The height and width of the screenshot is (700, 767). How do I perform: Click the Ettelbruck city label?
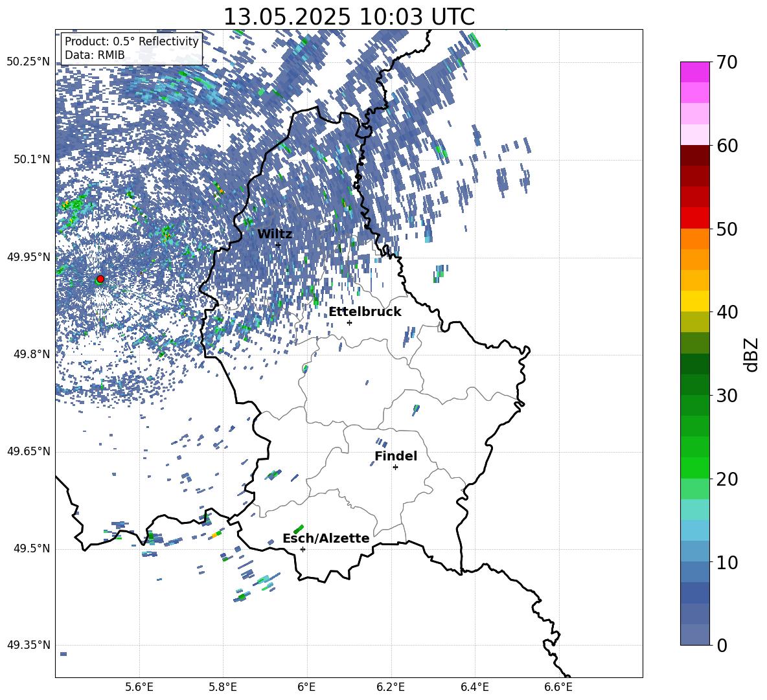tap(365, 311)
